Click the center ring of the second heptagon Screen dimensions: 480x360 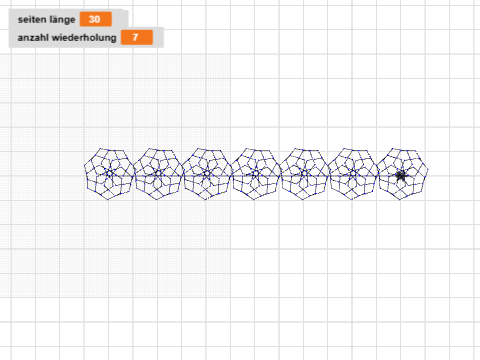[158, 173]
